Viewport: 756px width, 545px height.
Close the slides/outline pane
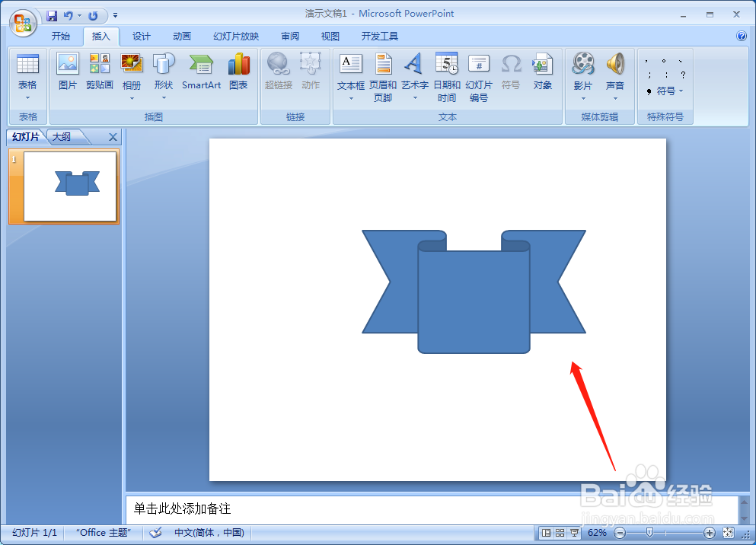click(113, 137)
